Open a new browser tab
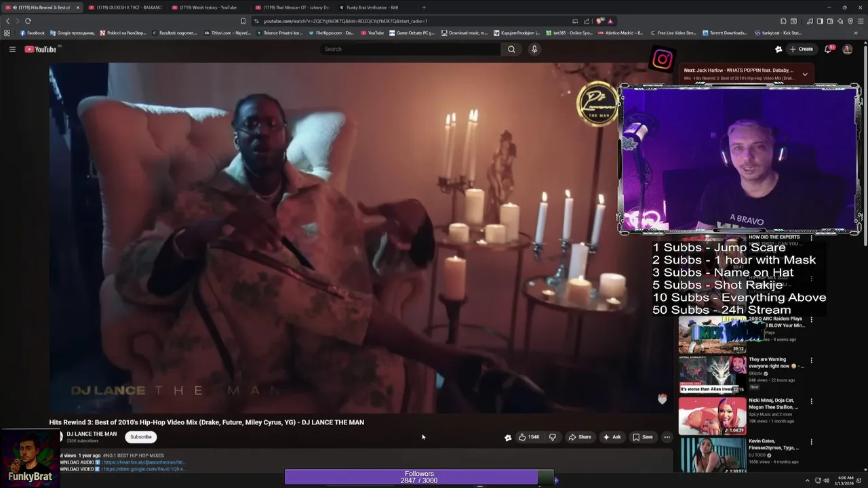The width and height of the screenshot is (868, 488). click(x=424, y=7)
